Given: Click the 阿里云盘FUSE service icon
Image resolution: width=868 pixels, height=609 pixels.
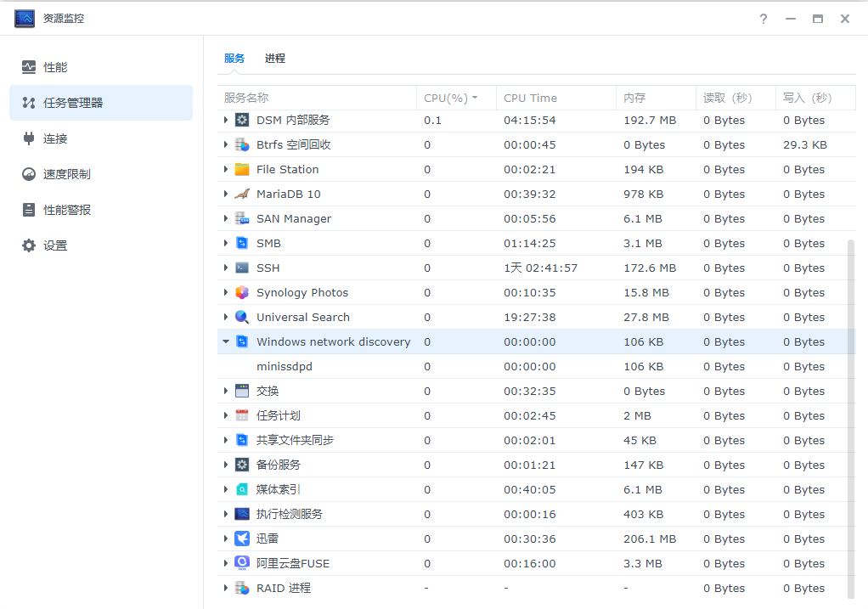Looking at the screenshot, I should (x=242, y=563).
